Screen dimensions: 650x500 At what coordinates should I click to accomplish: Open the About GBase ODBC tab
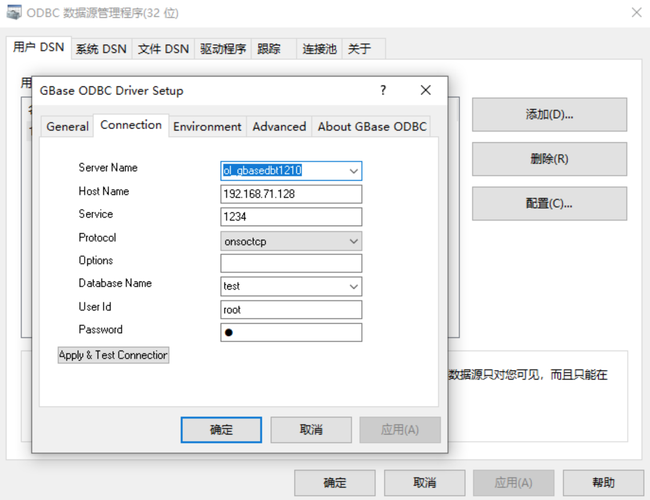(x=372, y=126)
